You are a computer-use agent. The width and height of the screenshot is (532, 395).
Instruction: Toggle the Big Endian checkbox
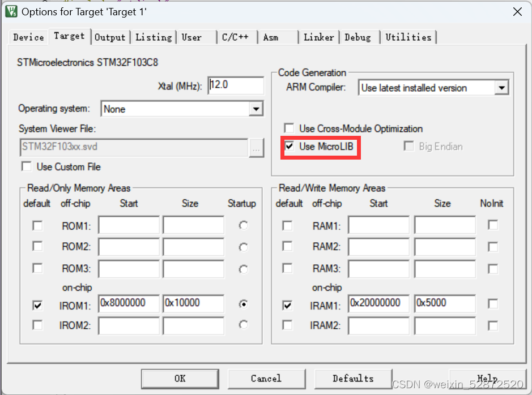coord(409,147)
